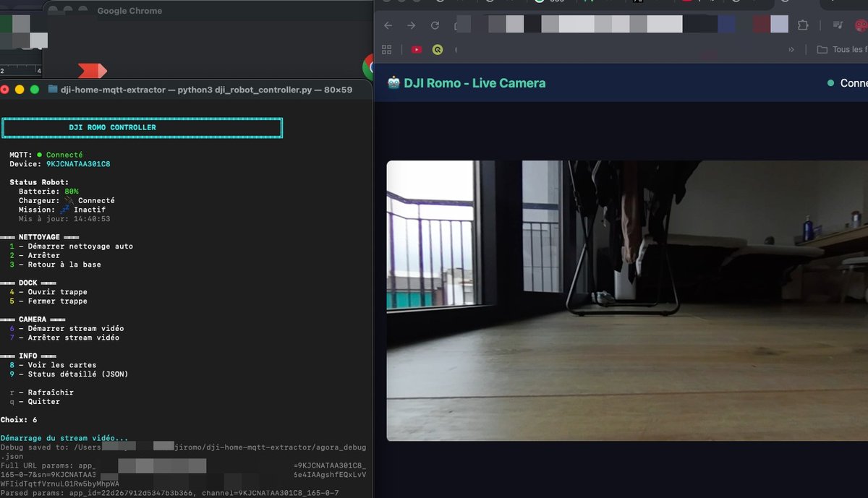Click the 'Status Robot:' label

click(39, 182)
